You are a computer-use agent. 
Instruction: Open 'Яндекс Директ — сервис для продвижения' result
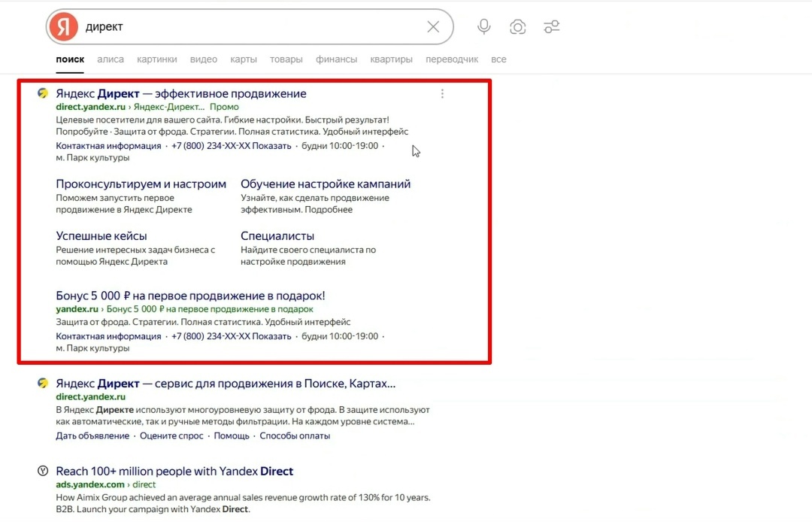tap(226, 384)
